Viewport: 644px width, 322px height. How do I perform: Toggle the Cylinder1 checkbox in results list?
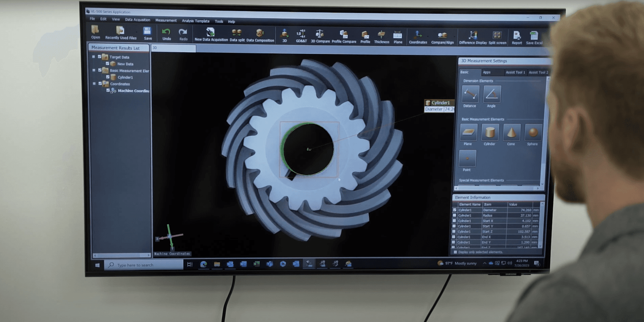pos(107,77)
